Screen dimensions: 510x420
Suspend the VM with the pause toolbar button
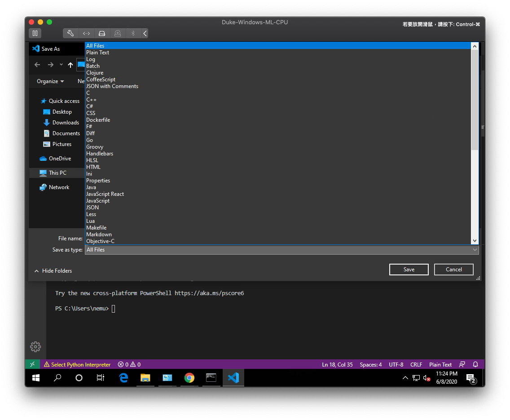pos(35,33)
